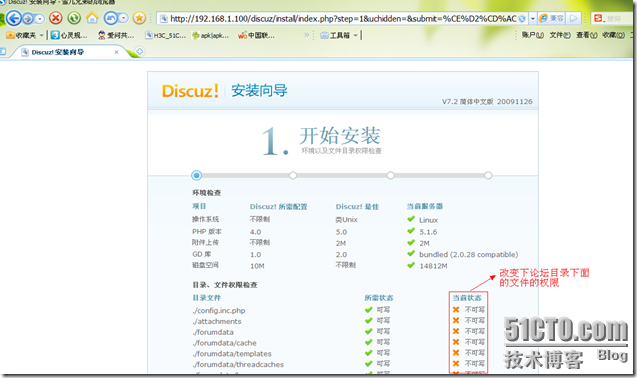Open the 收藏(O) menu
This screenshot has width=637, height=378.
(x=613, y=35)
